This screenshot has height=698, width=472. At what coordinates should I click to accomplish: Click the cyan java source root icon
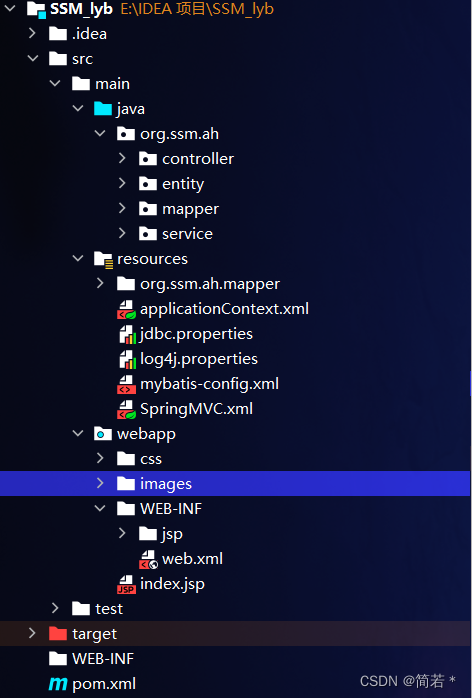pos(103,108)
